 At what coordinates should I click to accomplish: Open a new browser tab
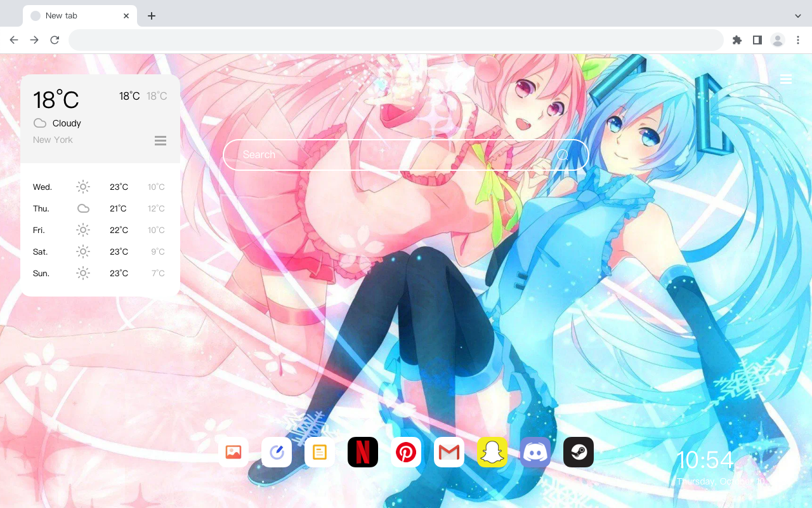click(151, 16)
